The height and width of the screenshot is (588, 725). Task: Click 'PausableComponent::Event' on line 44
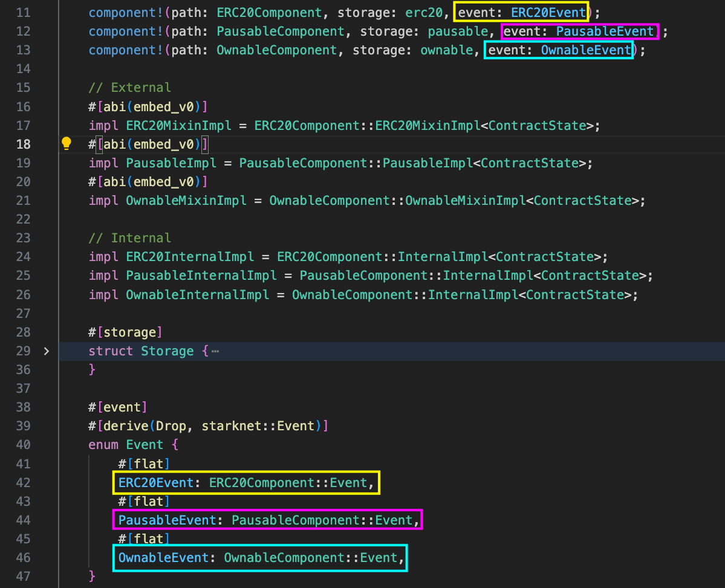[322, 520]
